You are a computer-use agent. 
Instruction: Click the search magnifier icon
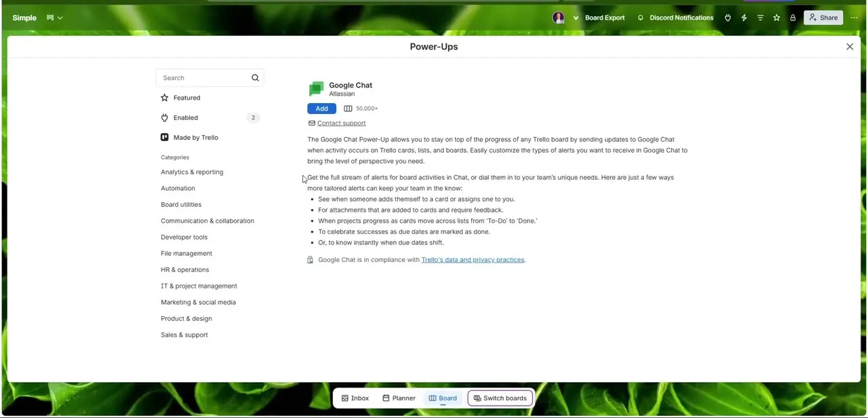pos(255,78)
